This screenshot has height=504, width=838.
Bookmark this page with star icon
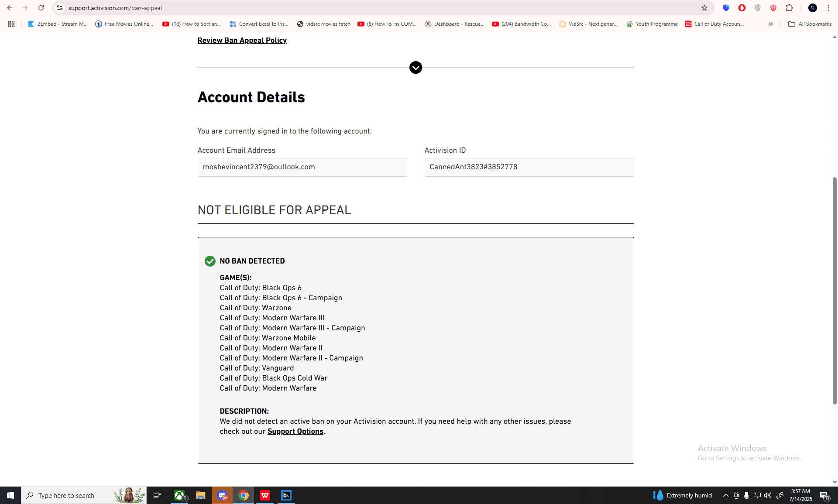[704, 8]
